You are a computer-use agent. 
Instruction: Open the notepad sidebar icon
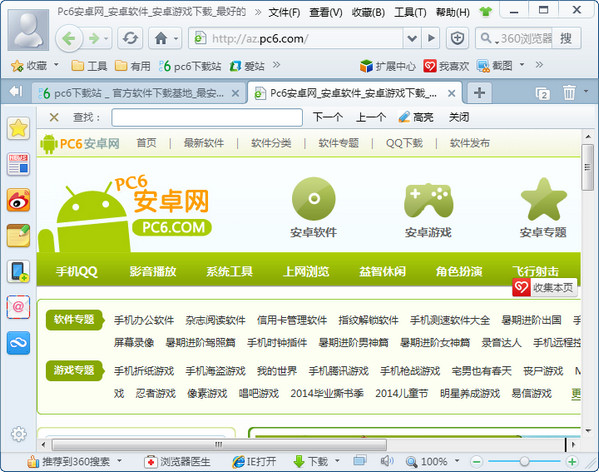[x=18, y=236]
